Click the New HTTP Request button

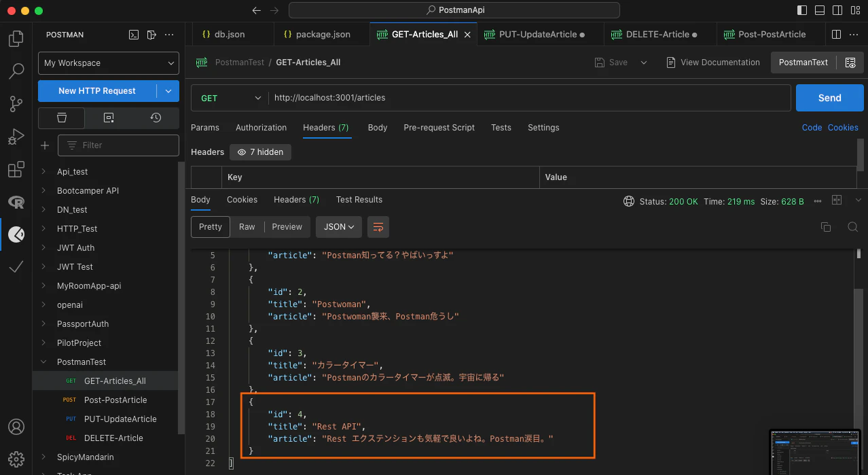(97, 91)
